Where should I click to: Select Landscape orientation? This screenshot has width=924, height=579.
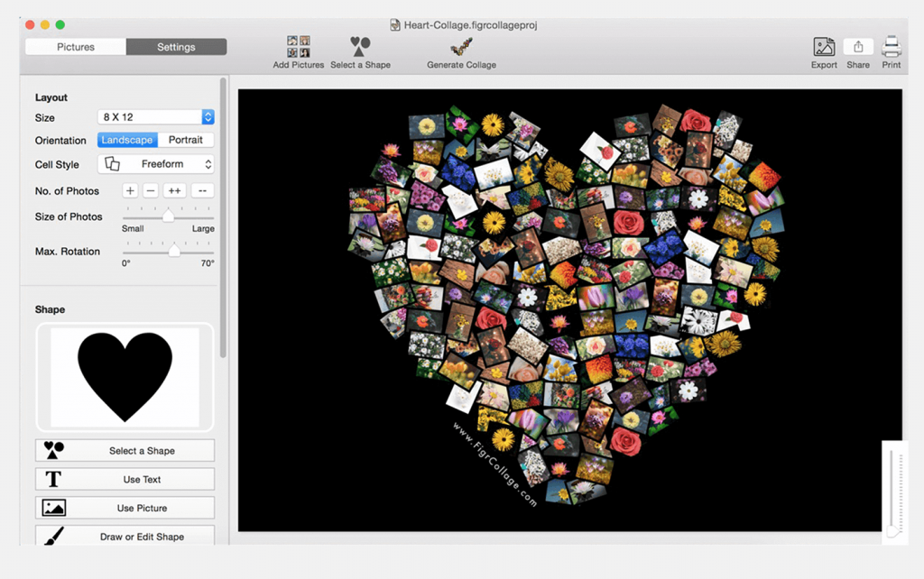[127, 140]
